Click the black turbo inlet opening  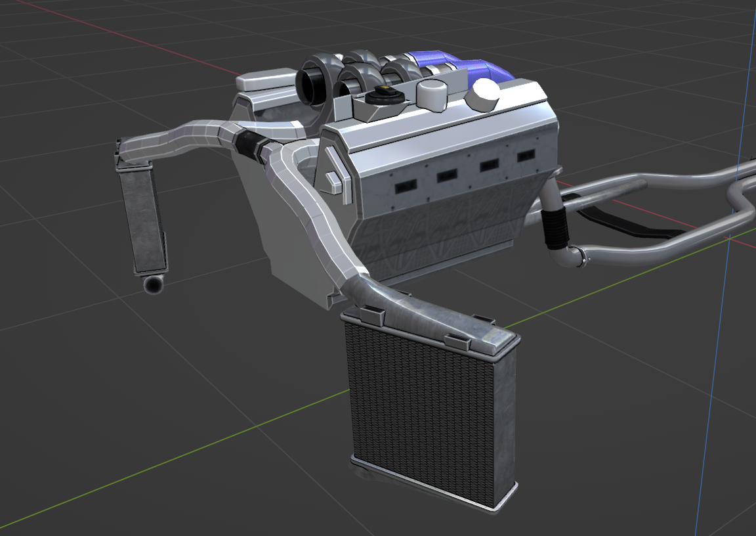coord(312,87)
